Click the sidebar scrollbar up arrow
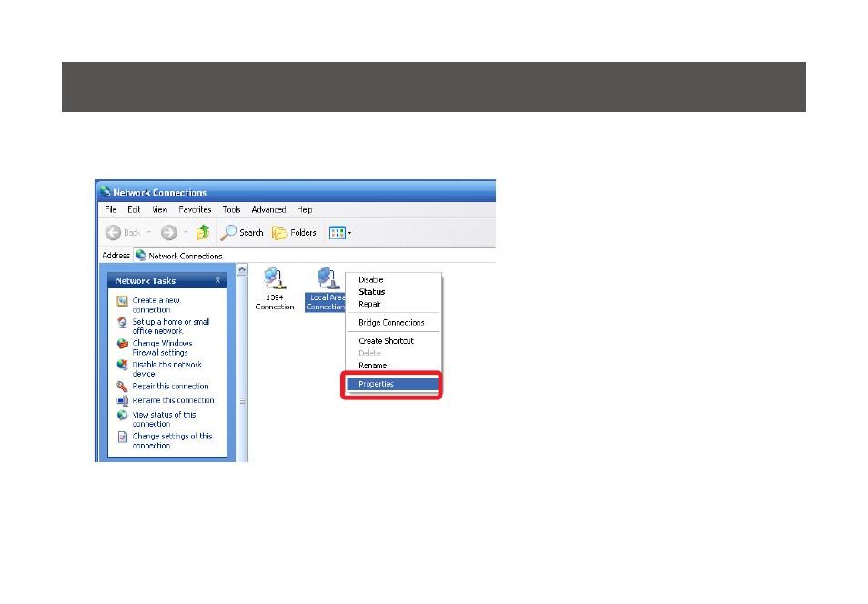 tap(242, 269)
